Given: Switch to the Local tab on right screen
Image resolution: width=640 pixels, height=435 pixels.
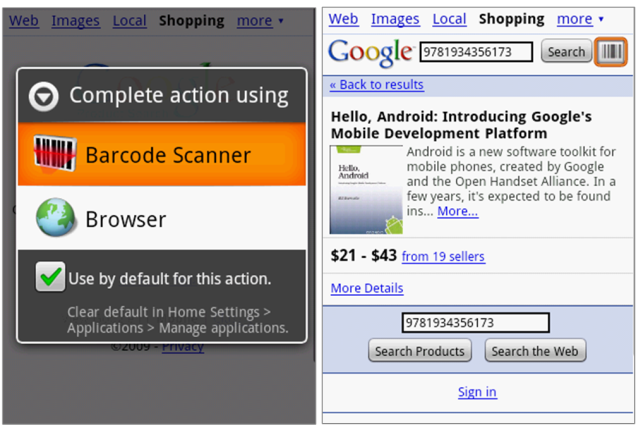Looking at the screenshot, I should [449, 19].
